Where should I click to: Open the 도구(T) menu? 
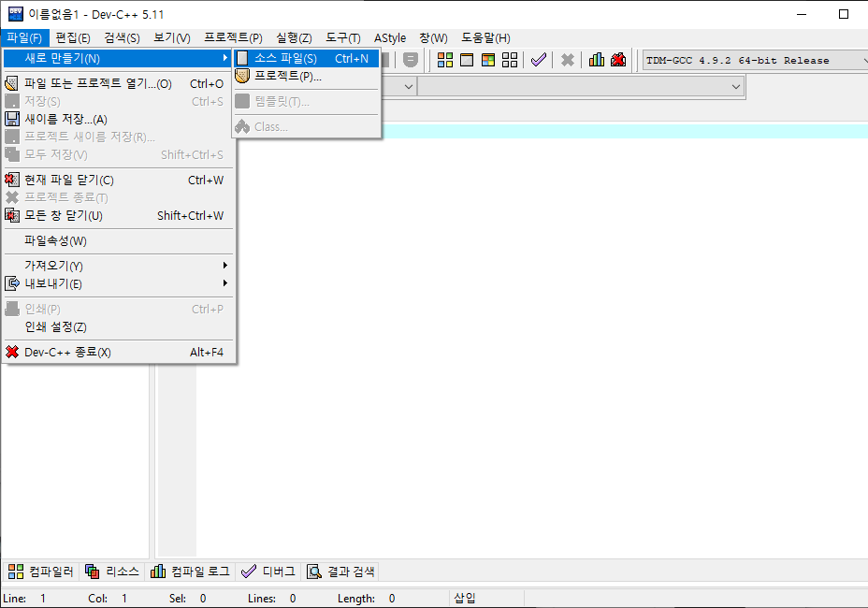tap(342, 37)
